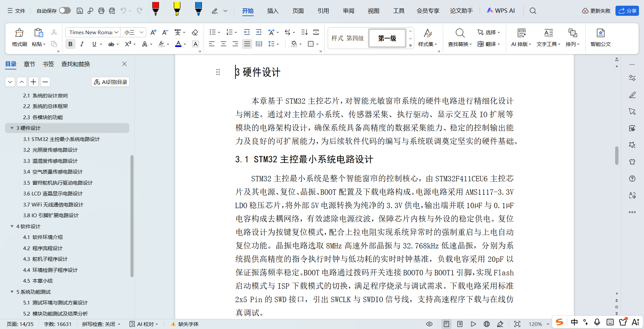Increase font size with A+ icon
The image size is (644, 329).
[153, 32]
